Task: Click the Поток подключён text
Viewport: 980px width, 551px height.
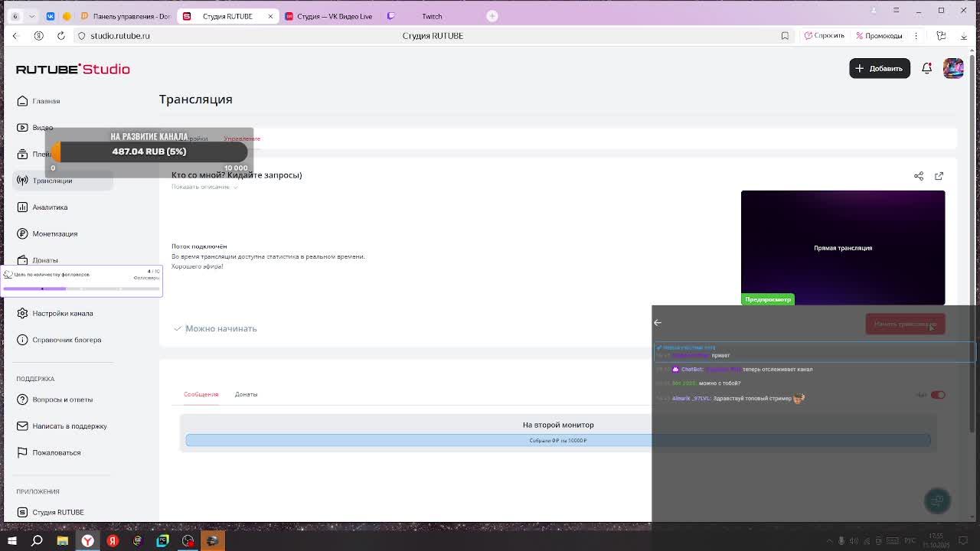Action: pyautogui.click(x=199, y=246)
